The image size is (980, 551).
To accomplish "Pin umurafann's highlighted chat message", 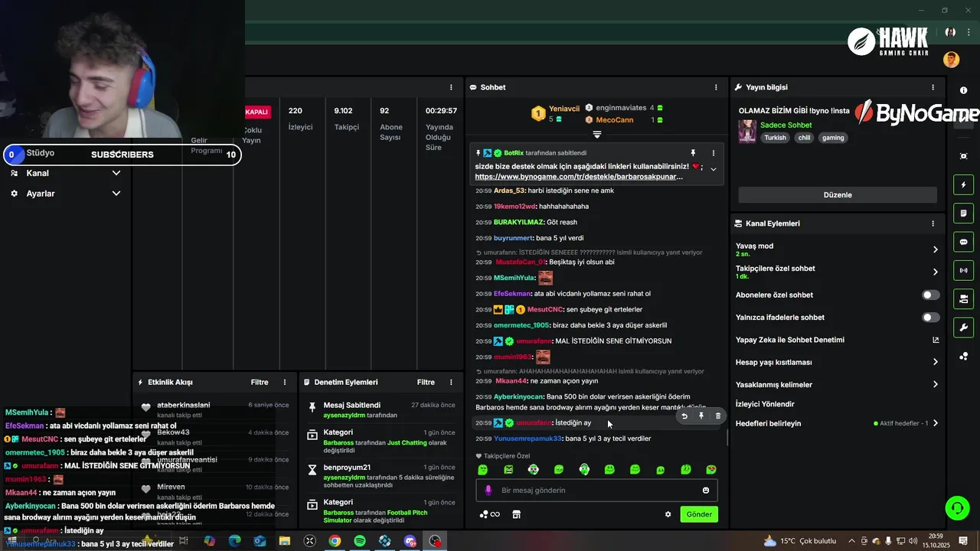I will [x=701, y=416].
